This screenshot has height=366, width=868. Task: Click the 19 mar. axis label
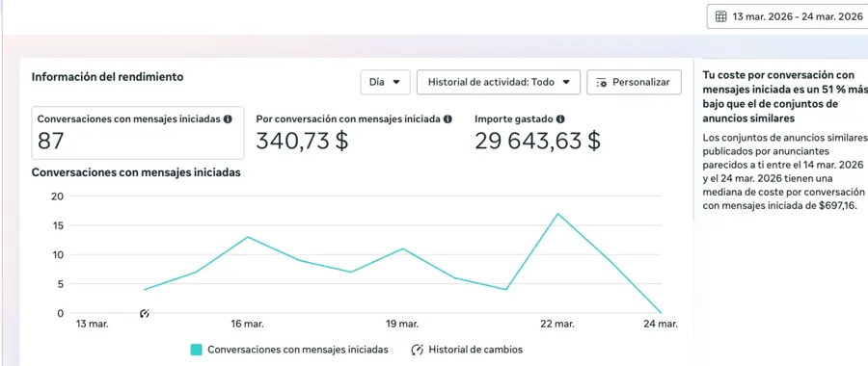[x=401, y=324]
